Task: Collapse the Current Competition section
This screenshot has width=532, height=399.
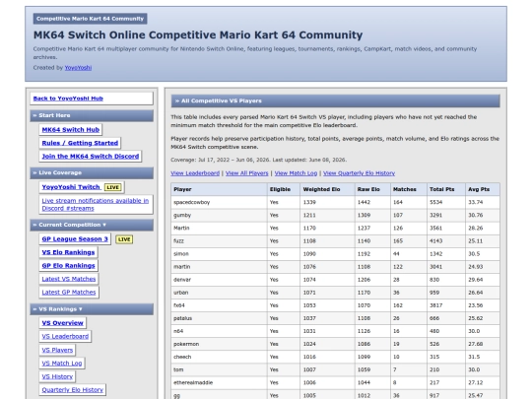Action: pos(92,225)
